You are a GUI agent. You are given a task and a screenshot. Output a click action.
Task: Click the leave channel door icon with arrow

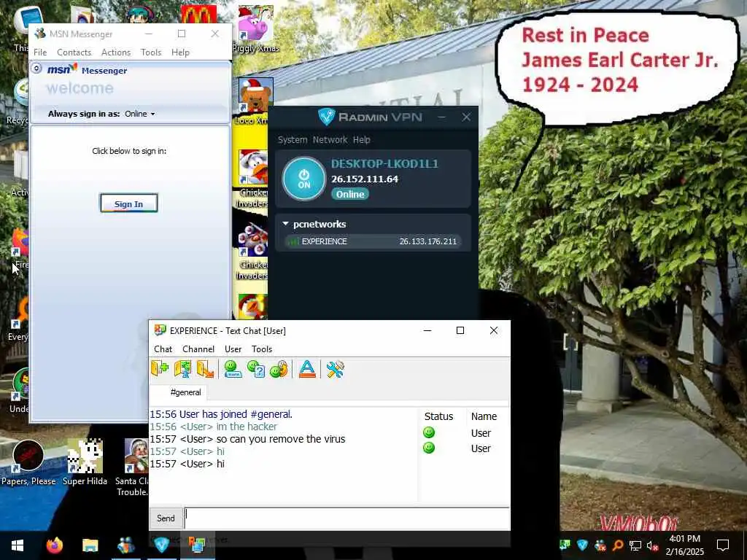coord(205,369)
